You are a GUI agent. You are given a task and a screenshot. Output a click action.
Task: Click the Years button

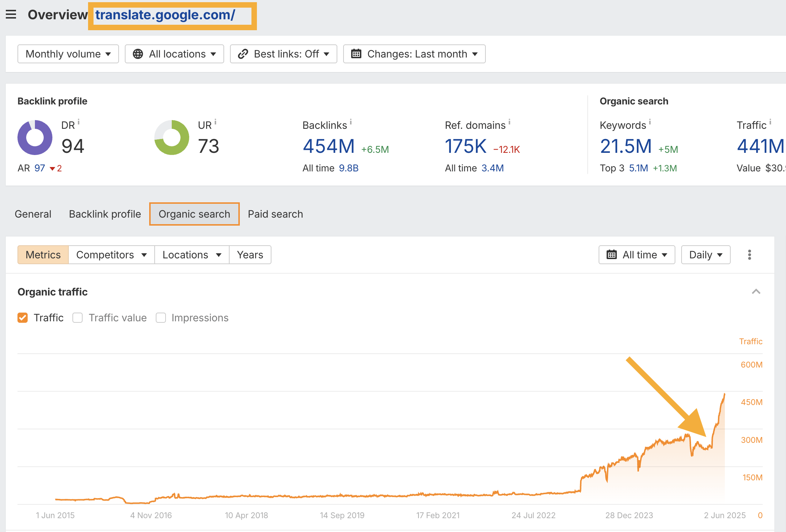point(250,255)
